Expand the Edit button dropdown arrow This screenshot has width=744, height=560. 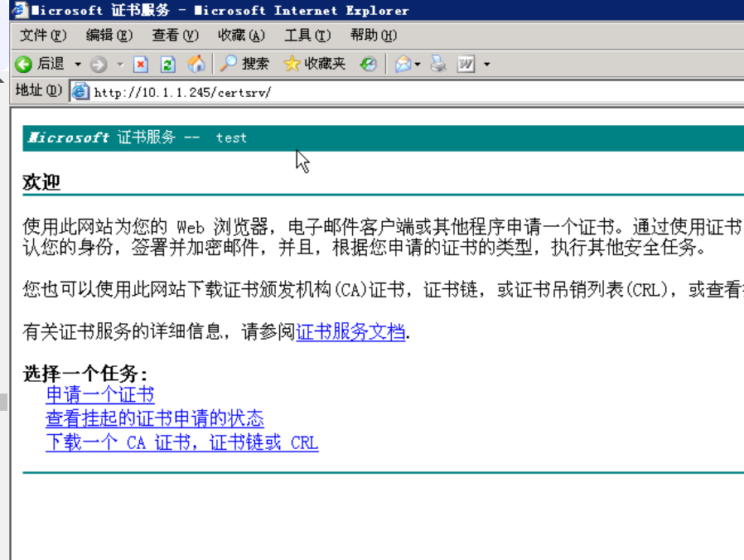487,64
